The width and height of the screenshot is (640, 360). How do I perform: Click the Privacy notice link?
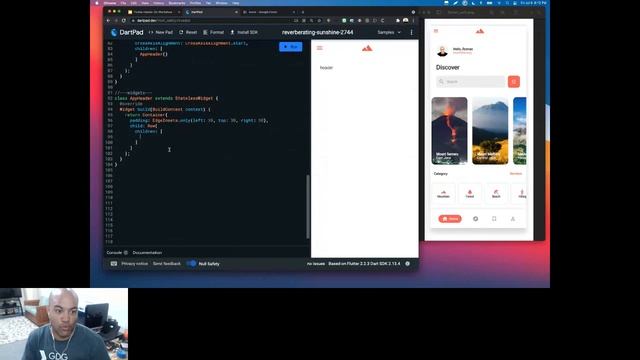click(x=134, y=264)
